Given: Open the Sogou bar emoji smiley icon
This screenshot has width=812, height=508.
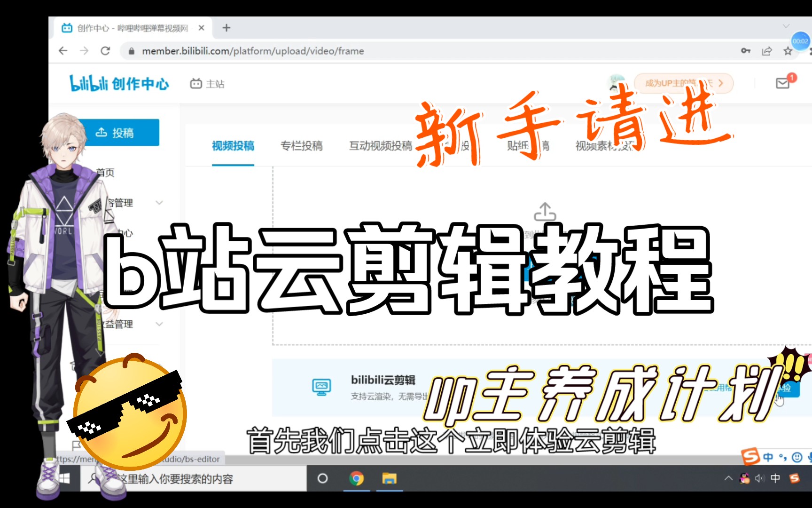Looking at the screenshot, I should coord(797,457).
